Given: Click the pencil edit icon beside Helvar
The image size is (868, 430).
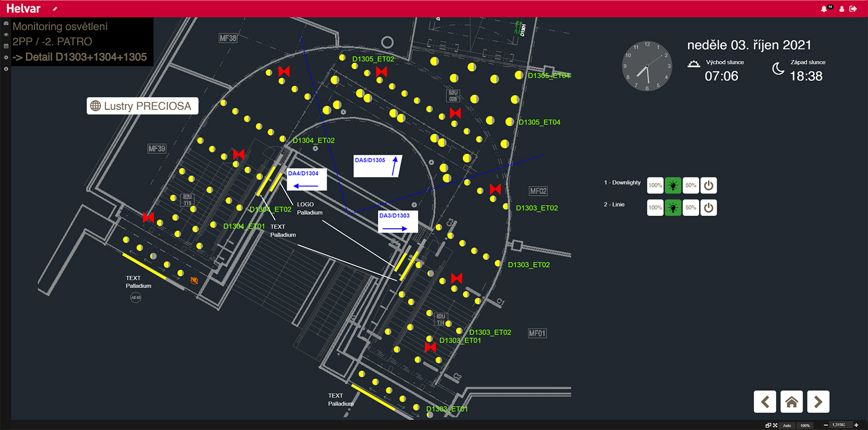Looking at the screenshot, I should pyautogui.click(x=55, y=9).
